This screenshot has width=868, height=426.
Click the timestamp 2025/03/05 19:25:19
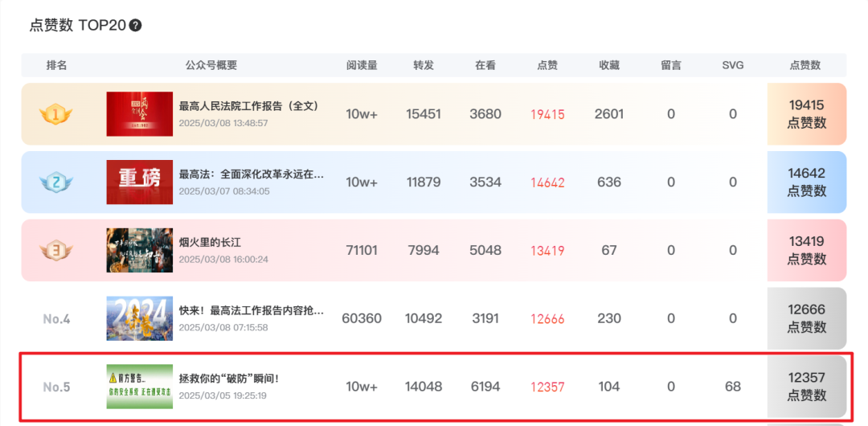(223, 395)
